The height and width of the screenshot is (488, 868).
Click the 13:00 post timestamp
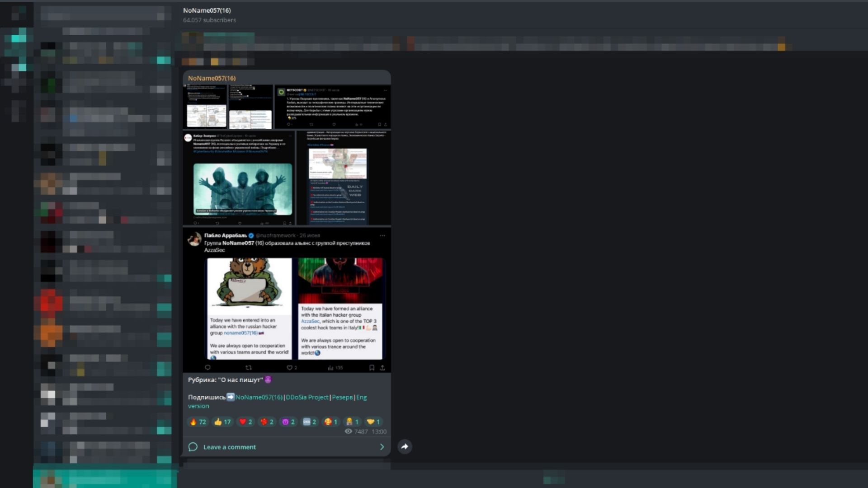pos(379,432)
